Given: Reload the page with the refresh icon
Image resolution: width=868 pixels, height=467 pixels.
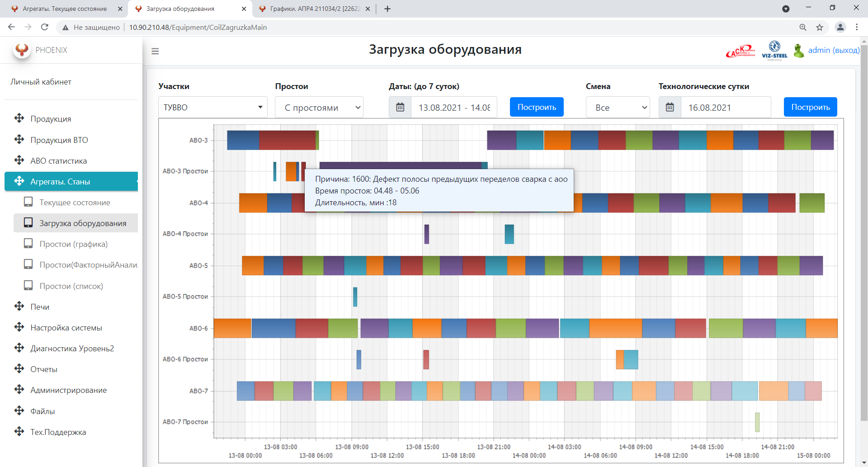Looking at the screenshot, I should 45,27.
